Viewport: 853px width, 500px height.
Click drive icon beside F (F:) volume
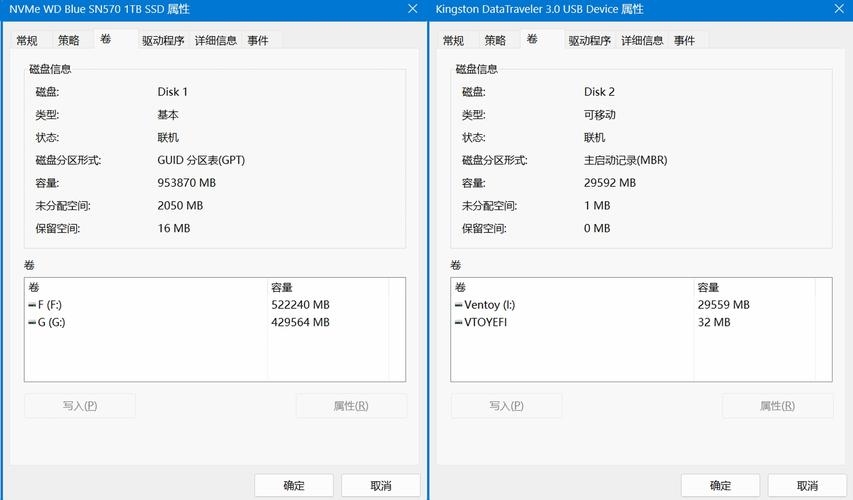click(x=32, y=305)
